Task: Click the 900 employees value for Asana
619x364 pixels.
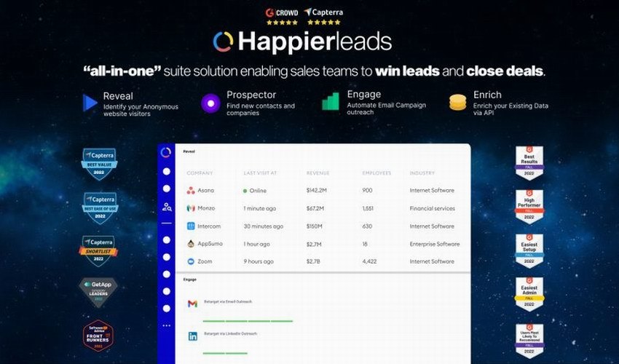Action: (x=367, y=190)
